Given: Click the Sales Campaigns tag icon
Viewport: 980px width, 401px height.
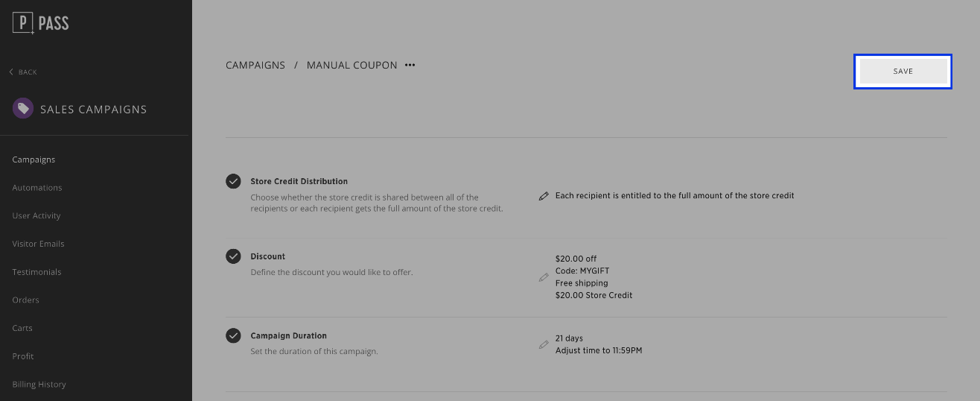Looking at the screenshot, I should [23, 109].
